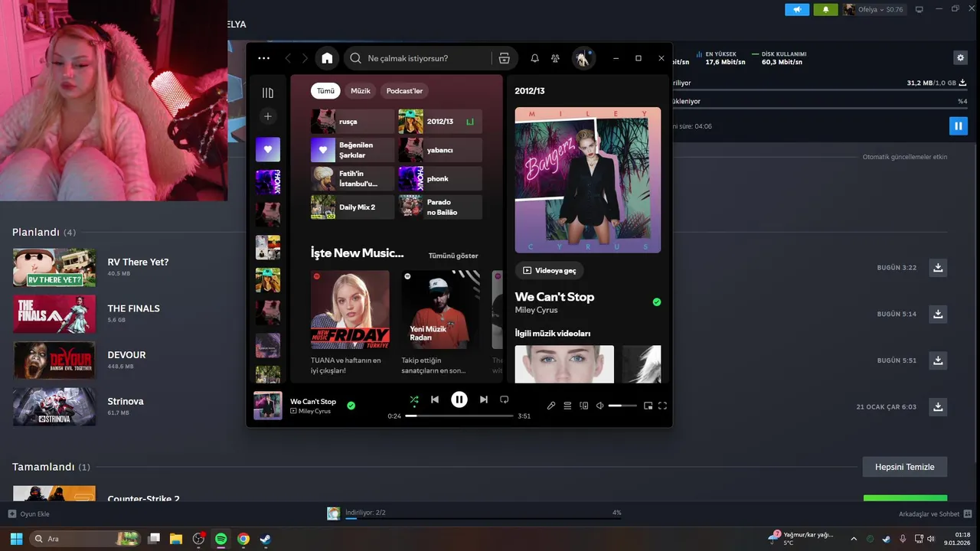980x551 pixels.
Task: Open the 2012/13 playlist tile
Action: (440, 122)
